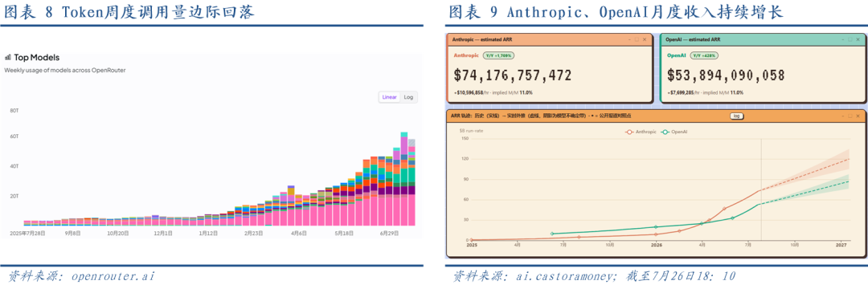868x293 pixels.
Task: Maximize the Anthropic estimated ARR window
Action: pyautogui.click(x=637, y=40)
